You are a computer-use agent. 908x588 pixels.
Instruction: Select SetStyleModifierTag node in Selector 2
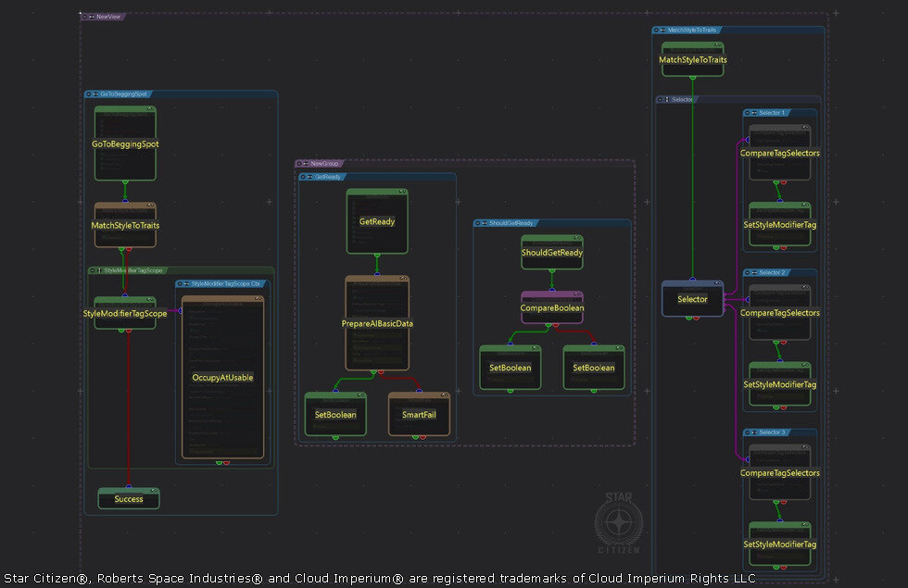(x=779, y=384)
